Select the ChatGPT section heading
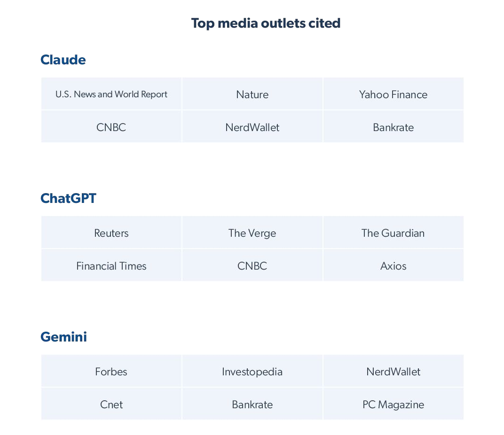 pos(68,198)
